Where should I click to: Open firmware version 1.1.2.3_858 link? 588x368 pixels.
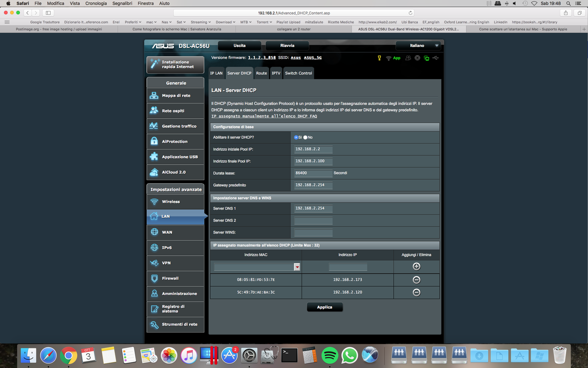click(262, 58)
